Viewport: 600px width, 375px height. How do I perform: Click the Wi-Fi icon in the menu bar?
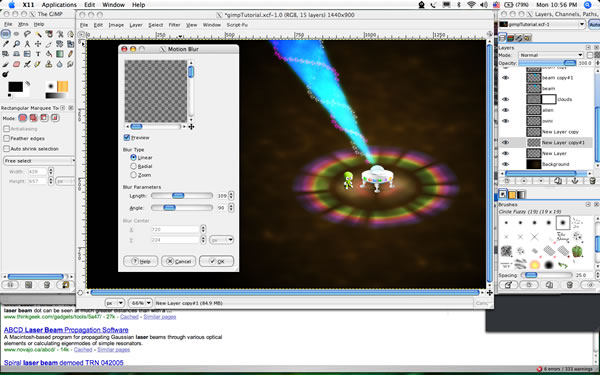pyautogui.click(x=471, y=5)
